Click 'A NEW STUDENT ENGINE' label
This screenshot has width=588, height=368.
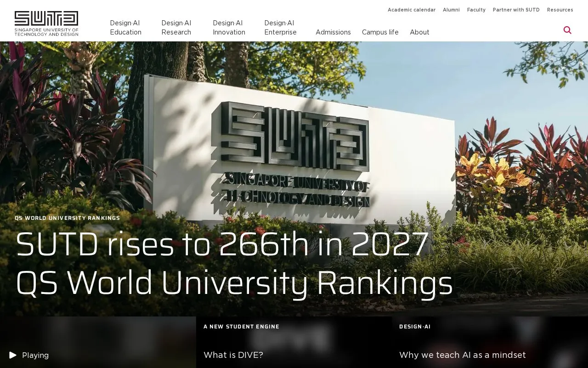click(242, 327)
